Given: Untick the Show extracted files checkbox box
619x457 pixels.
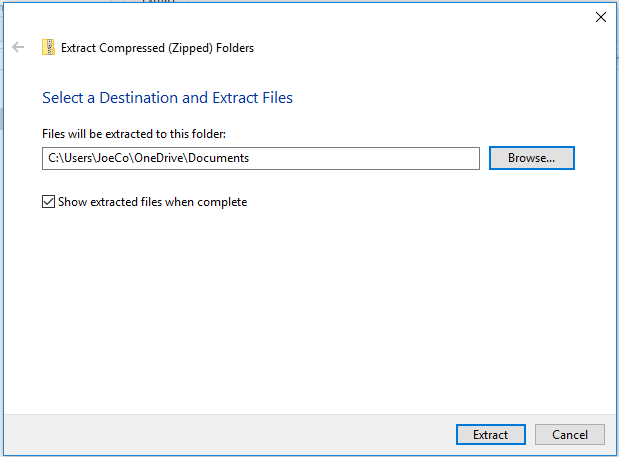Looking at the screenshot, I should coord(49,202).
